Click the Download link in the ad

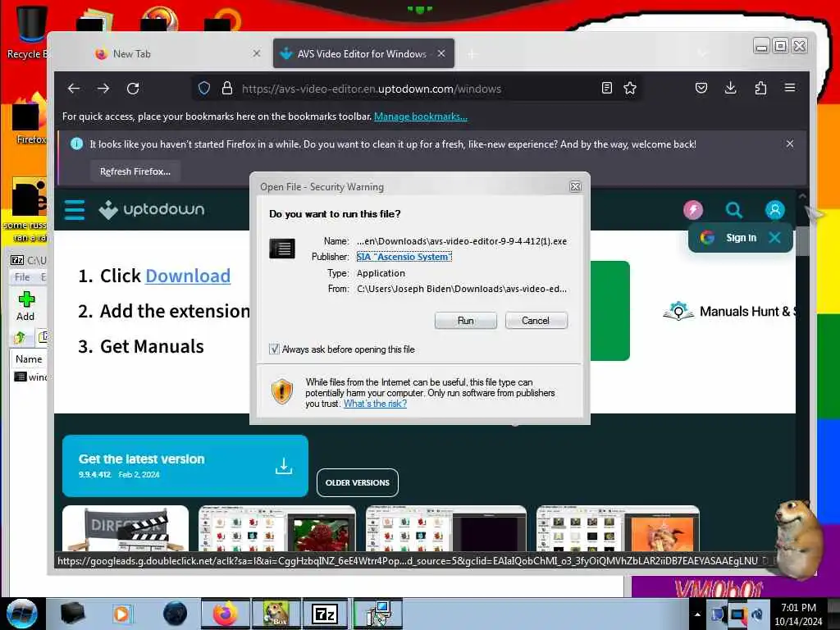[x=188, y=276]
